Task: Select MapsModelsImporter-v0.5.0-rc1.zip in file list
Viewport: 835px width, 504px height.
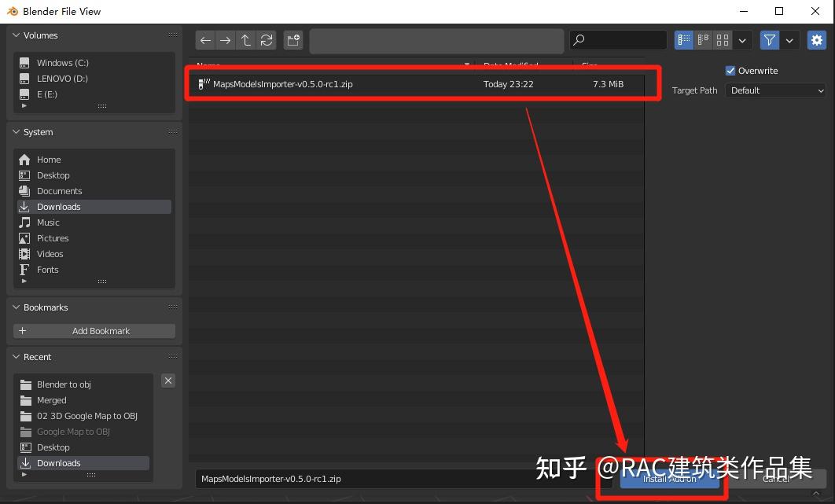Action: click(x=417, y=84)
